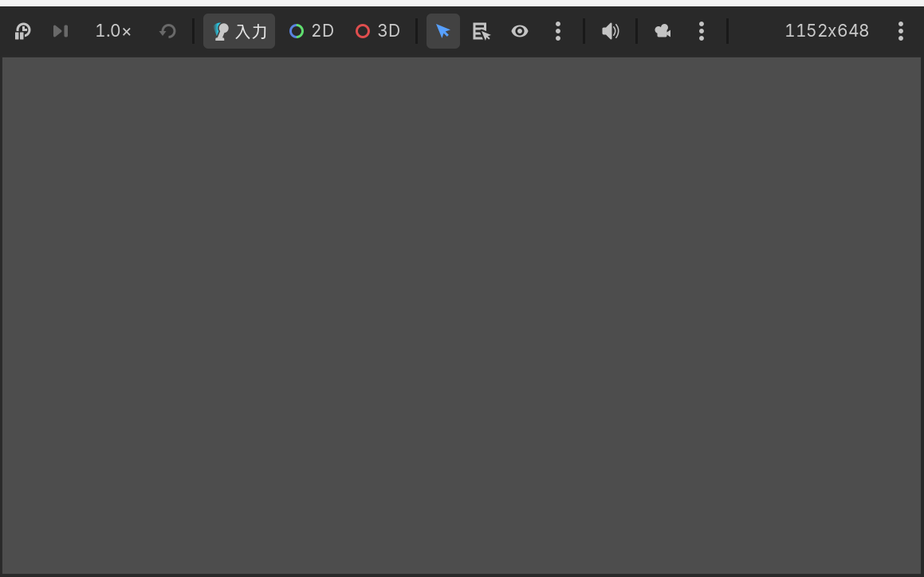The image size is (924, 577).
Task: Click inside the gray game viewport
Action: coord(462,316)
